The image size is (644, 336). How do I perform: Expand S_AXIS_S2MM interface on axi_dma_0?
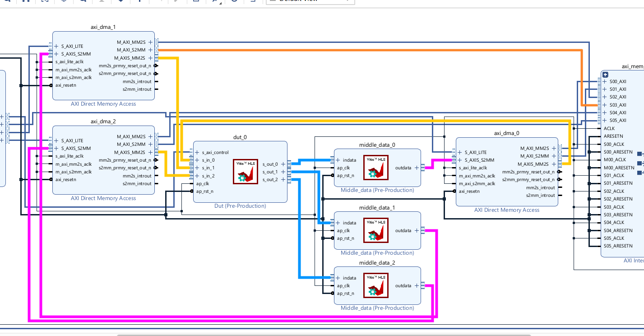click(x=460, y=160)
